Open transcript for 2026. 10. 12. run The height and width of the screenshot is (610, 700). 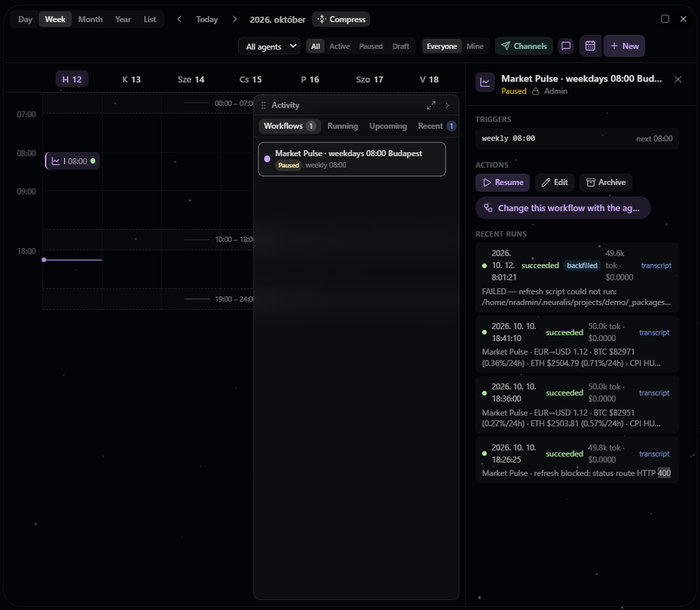pos(656,265)
